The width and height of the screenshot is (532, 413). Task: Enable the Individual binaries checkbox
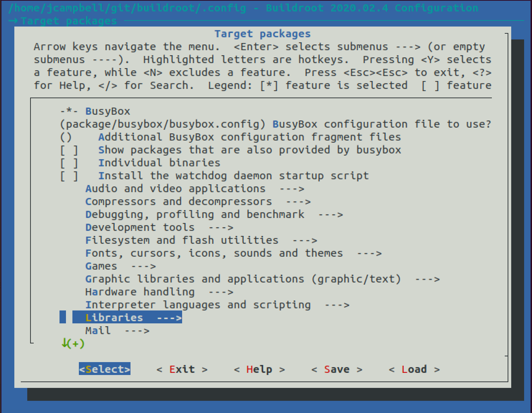pos(69,163)
